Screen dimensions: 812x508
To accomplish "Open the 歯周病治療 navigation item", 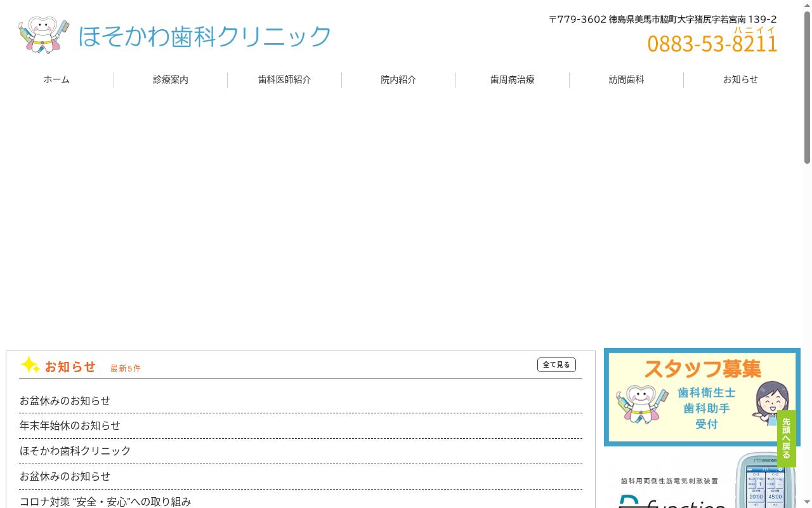I will click(x=513, y=80).
